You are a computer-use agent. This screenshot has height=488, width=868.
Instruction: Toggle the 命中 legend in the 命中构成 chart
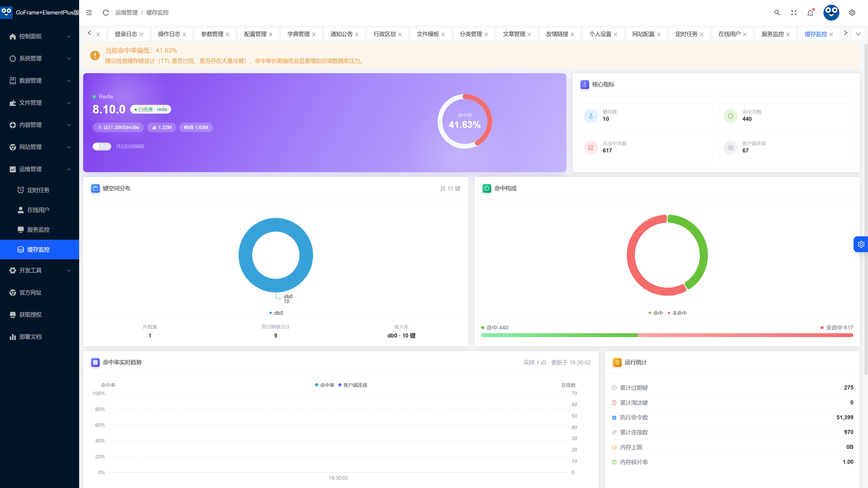(656, 313)
